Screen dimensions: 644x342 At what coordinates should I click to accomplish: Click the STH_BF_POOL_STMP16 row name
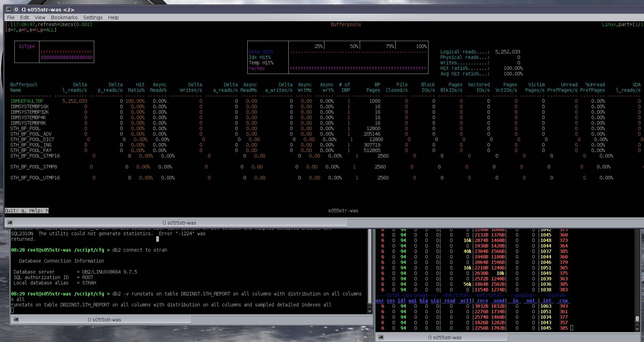[35, 156]
